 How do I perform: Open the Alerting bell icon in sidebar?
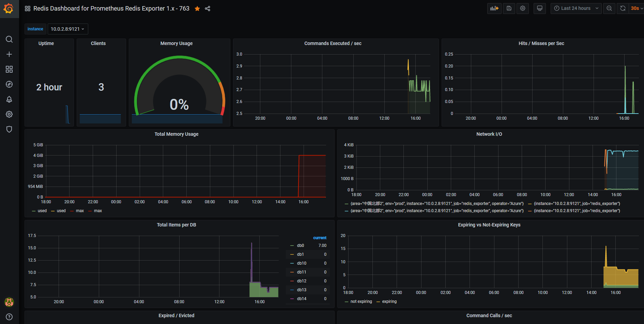pyautogui.click(x=9, y=99)
